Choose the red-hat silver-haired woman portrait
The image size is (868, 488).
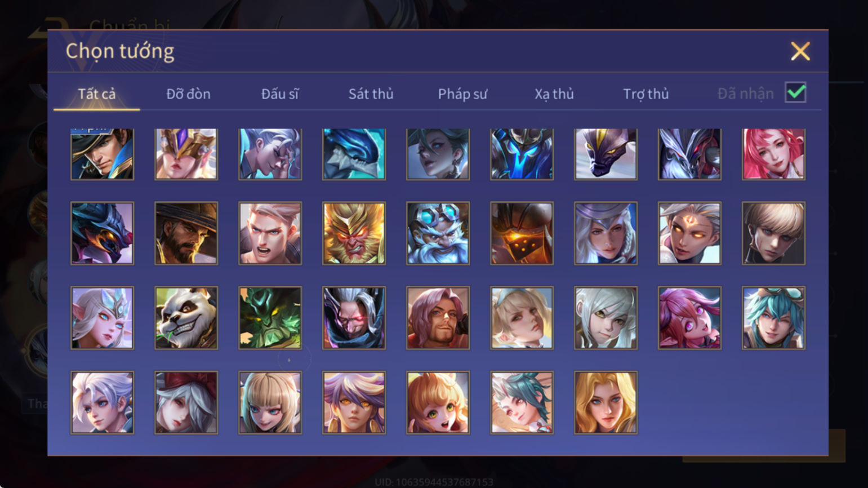[186, 402]
